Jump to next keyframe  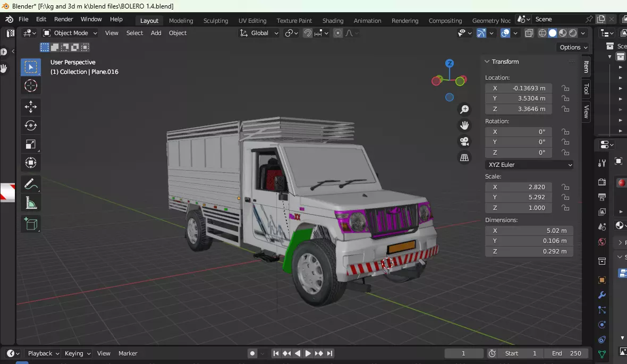coord(319,353)
